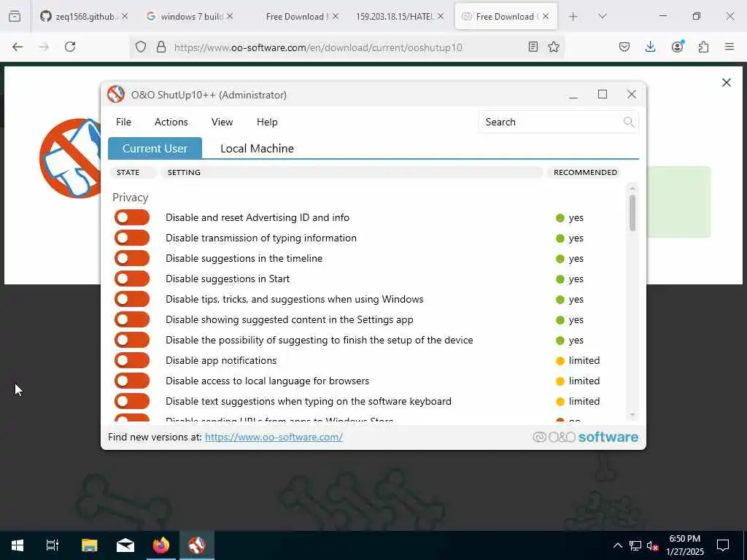Toggle Disable app notifications switch
The height and width of the screenshot is (560, 747).
(x=132, y=360)
